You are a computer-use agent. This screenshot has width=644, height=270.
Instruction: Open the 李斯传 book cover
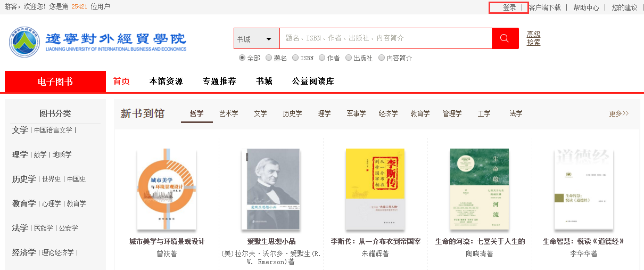(x=375, y=189)
